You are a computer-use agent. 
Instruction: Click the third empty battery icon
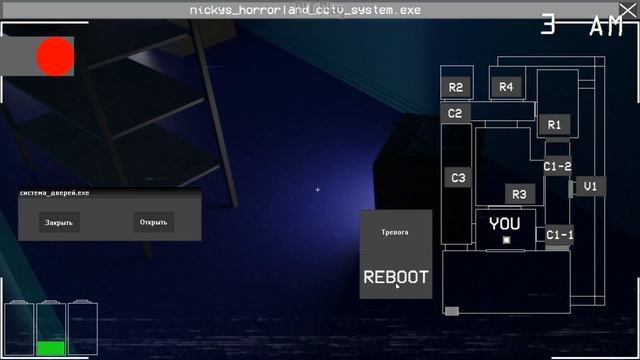click(x=83, y=328)
